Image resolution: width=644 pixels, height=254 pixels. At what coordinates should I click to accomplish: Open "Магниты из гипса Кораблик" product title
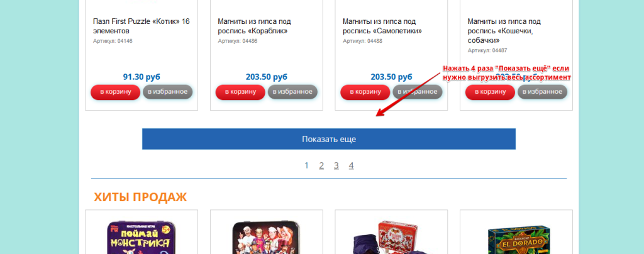[x=254, y=26]
